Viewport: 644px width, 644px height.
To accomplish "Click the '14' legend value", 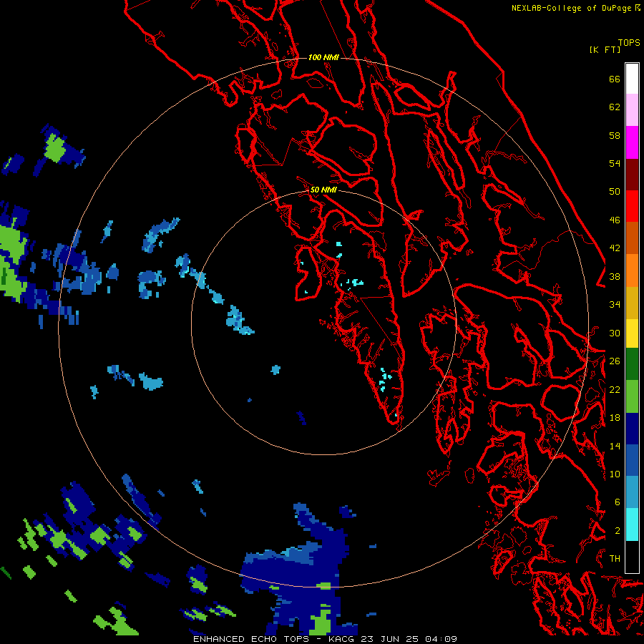I will [x=615, y=446].
